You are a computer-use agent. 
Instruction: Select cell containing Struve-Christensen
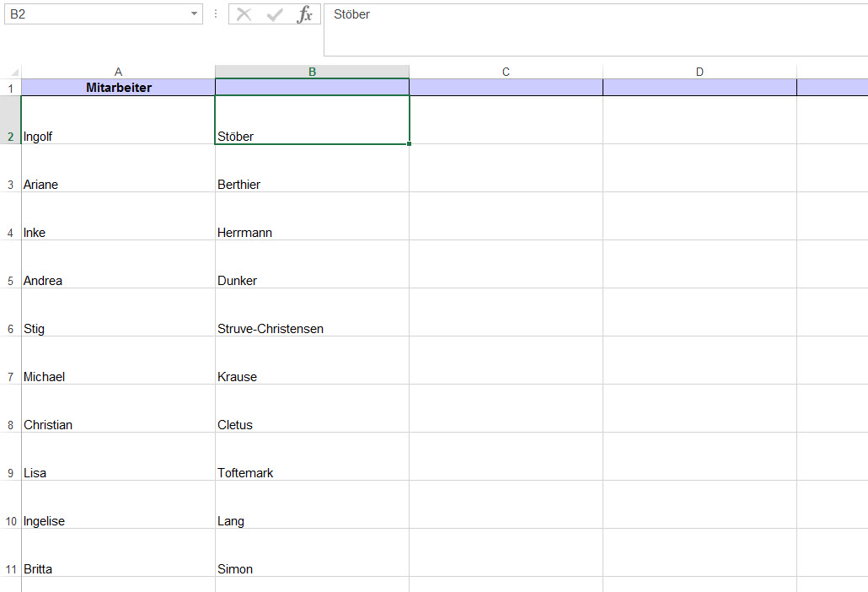point(312,329)
